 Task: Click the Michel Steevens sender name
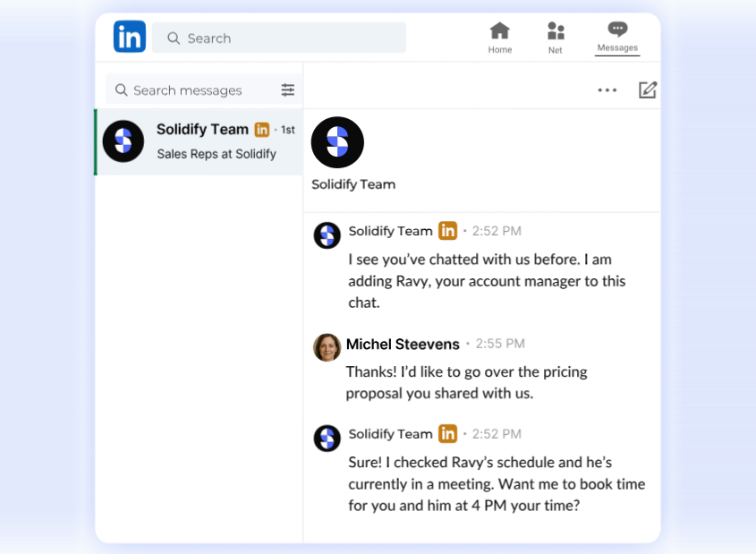pyautogui.click(x=403, y=345)
